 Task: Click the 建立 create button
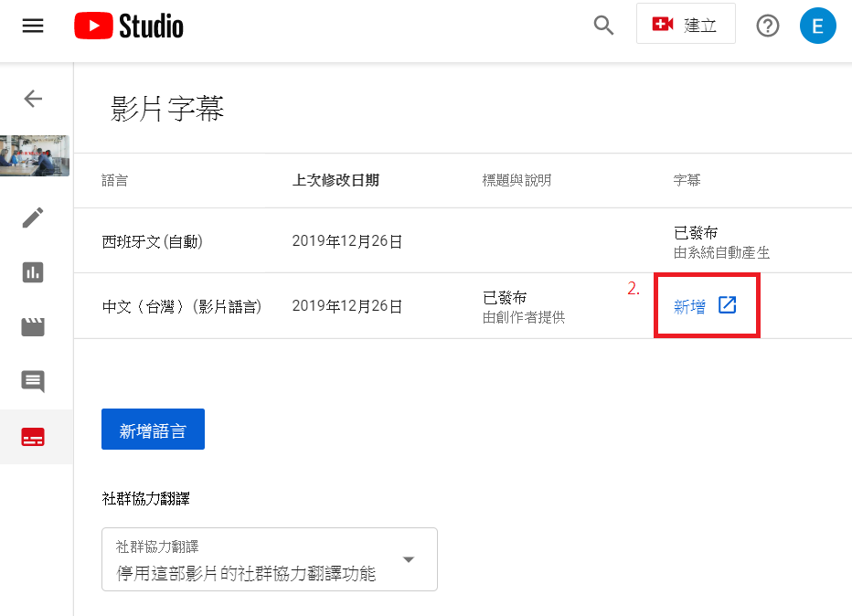coord(686,24)
